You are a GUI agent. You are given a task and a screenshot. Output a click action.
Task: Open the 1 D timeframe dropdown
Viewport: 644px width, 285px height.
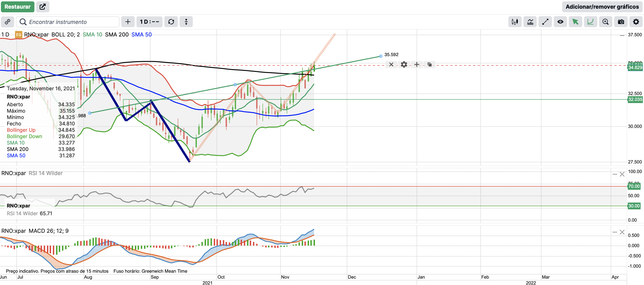[149, 22]
